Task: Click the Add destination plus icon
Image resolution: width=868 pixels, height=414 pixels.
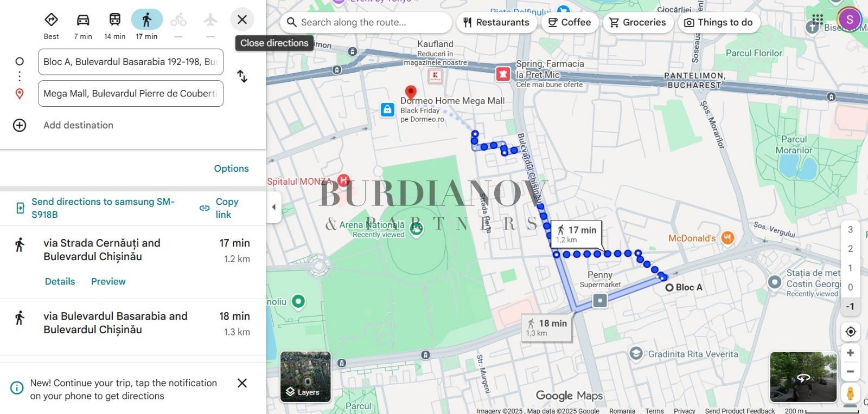Action: pos(20,125)
